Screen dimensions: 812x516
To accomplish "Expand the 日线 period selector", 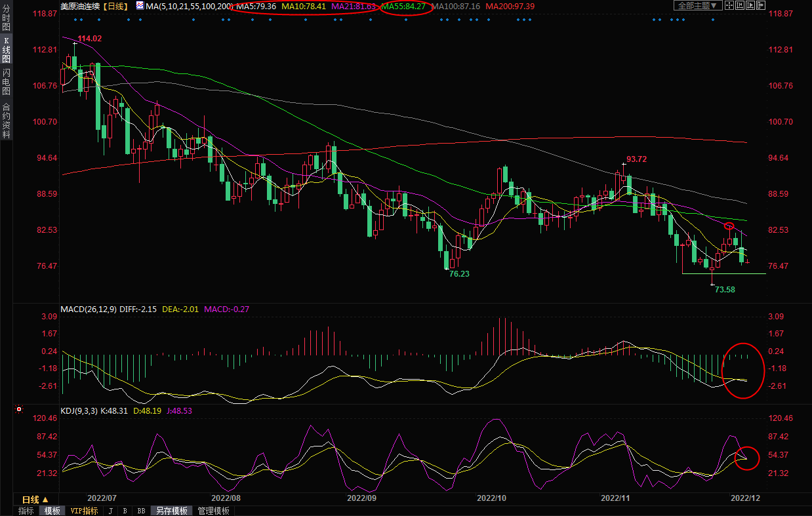I will [35, 500].
